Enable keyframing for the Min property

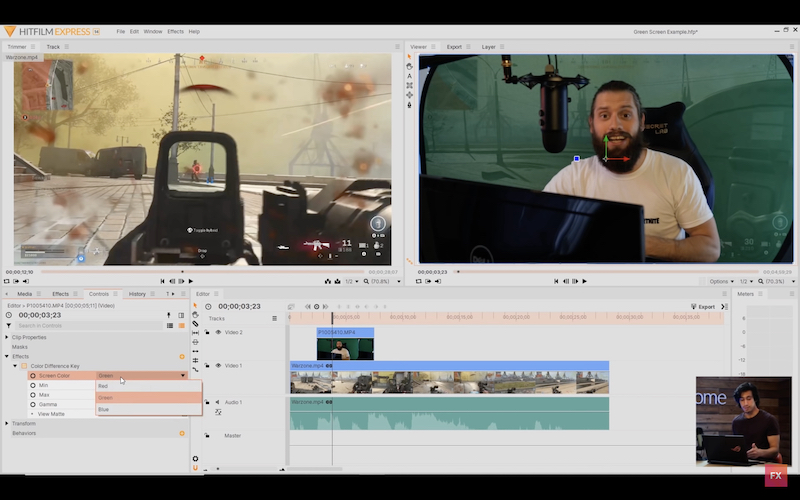33,385
